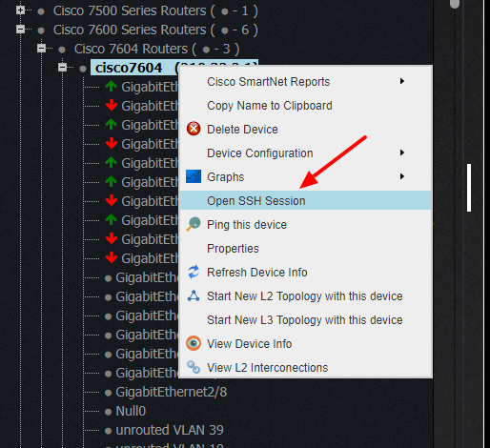
Task: Click the red Delete Device icon
Action: pyautogui.click(x=194, y=129)
